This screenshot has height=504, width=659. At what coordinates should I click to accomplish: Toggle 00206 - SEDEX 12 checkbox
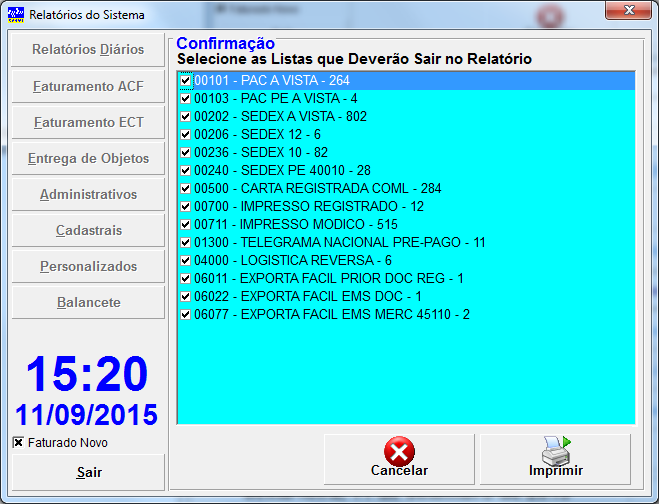click(185, 135)
